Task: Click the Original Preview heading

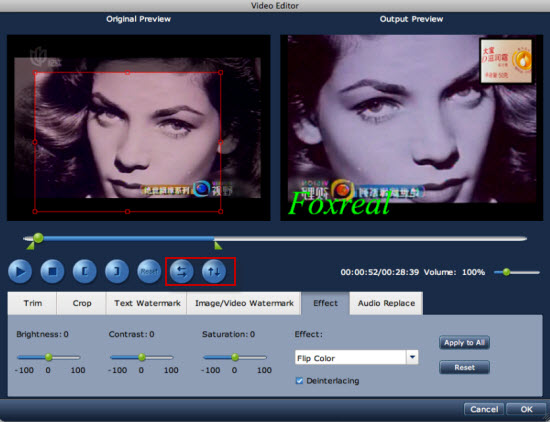Action: coord(139,19)
